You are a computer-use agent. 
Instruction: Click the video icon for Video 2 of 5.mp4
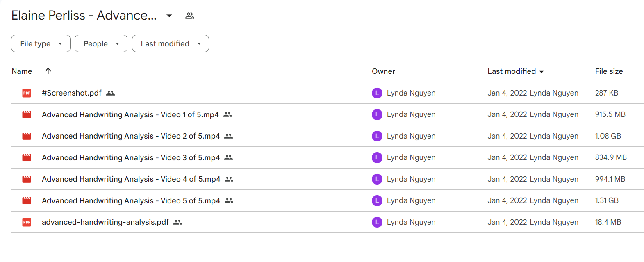[x=27, y=136]
